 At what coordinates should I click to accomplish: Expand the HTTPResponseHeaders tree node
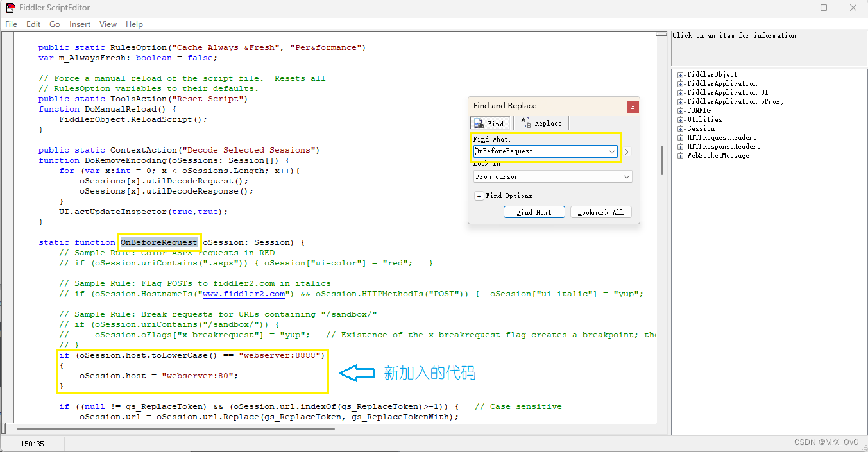click(x=681, y=147)
